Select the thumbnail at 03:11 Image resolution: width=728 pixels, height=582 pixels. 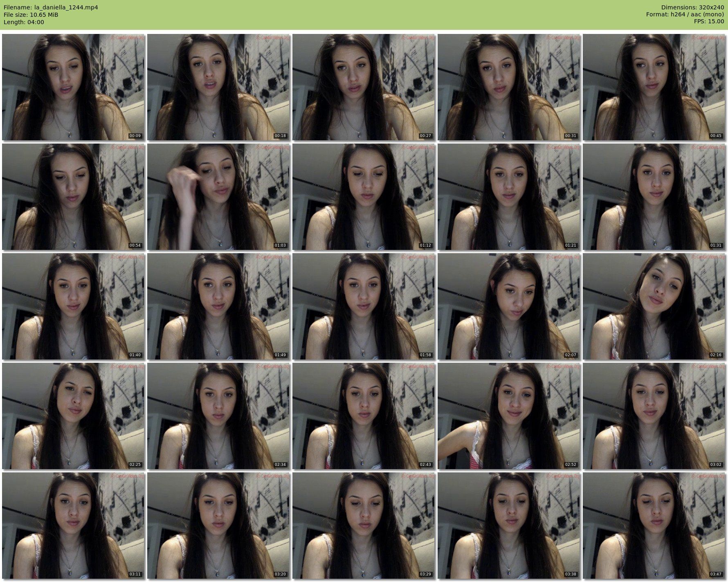pyautogui.click(x=73, y=526)
